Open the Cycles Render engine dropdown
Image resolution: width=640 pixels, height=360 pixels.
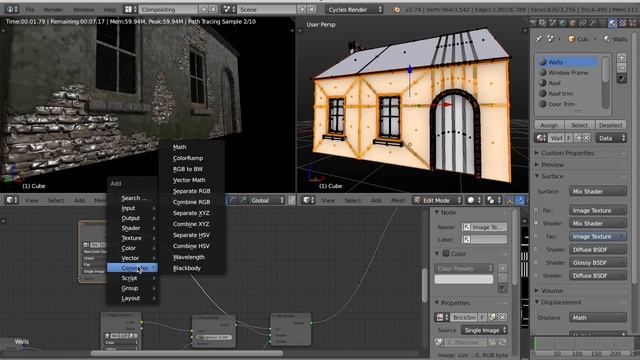(355, 9)
